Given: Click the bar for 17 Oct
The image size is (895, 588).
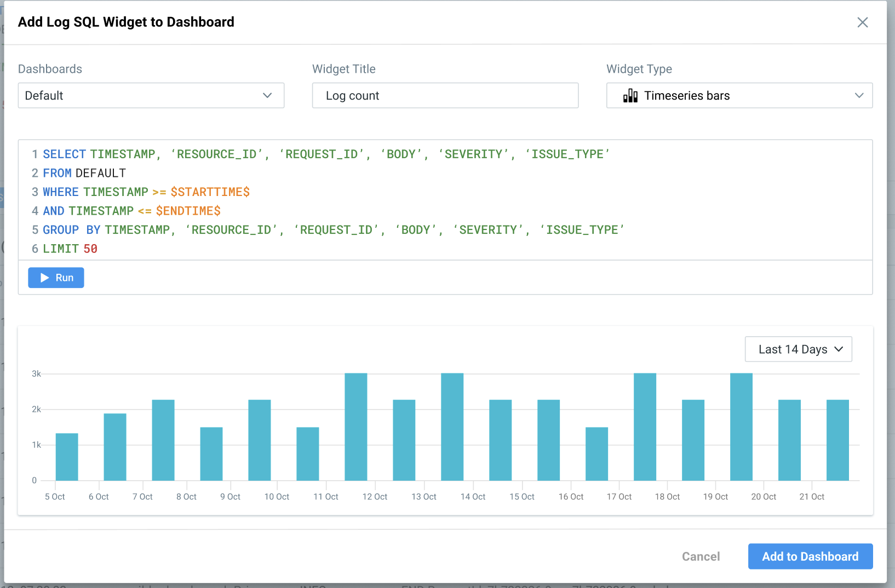Looking at the screenshot, I should click(645, 427).
